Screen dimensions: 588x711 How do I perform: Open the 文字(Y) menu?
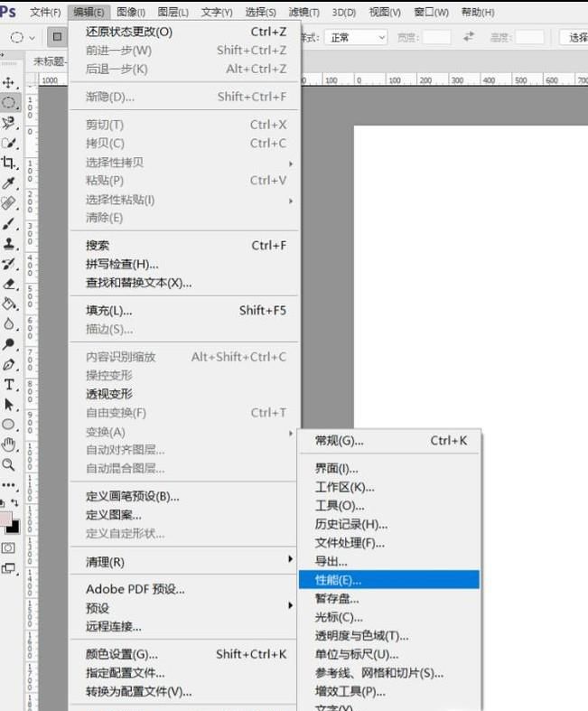tap(217, 13)
